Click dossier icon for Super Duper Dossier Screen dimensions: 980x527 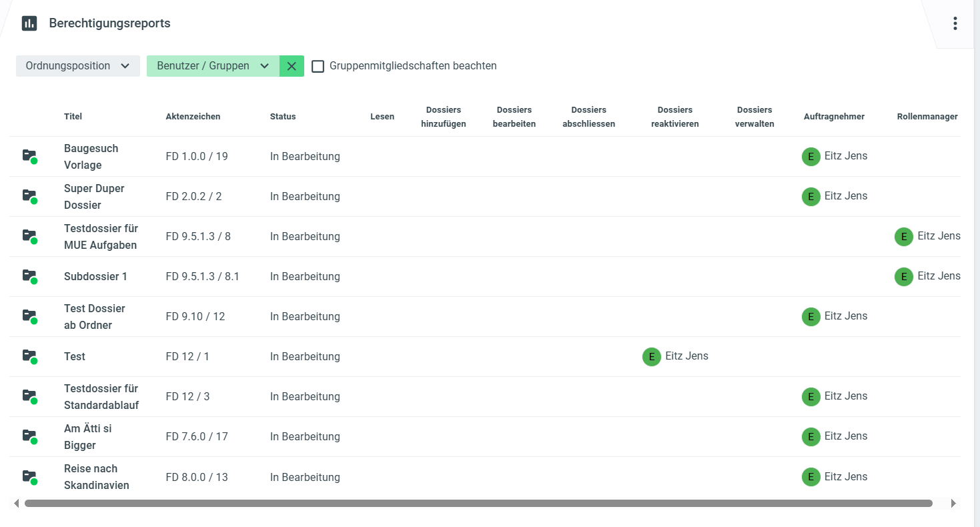click(29, 196)
